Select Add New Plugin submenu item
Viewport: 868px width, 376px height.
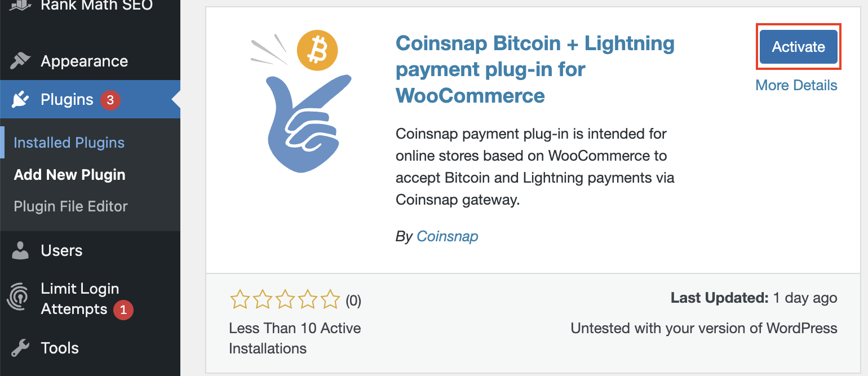point(69,175)
